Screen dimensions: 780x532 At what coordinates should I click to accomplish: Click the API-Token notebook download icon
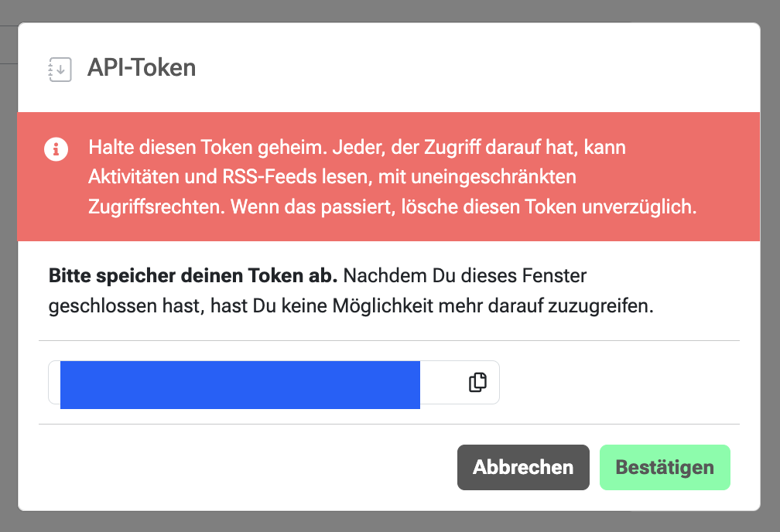[x=60, y=69]
